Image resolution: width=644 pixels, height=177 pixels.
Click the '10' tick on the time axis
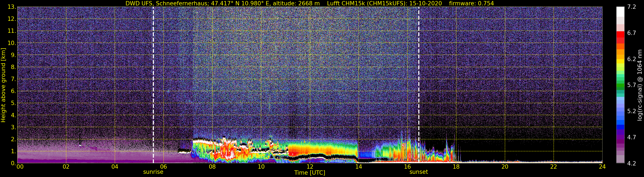click(261, 167)
